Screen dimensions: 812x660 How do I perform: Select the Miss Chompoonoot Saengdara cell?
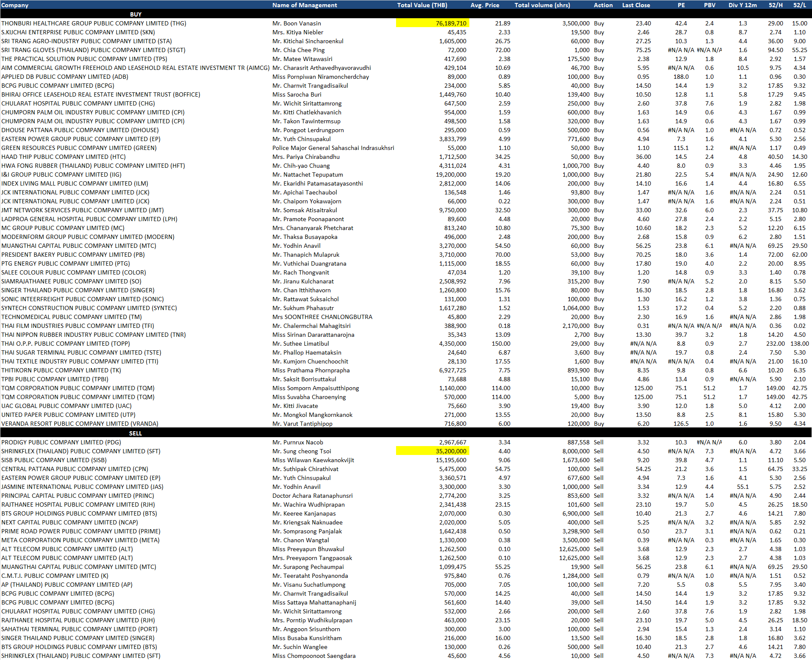(x=314, y=656)
